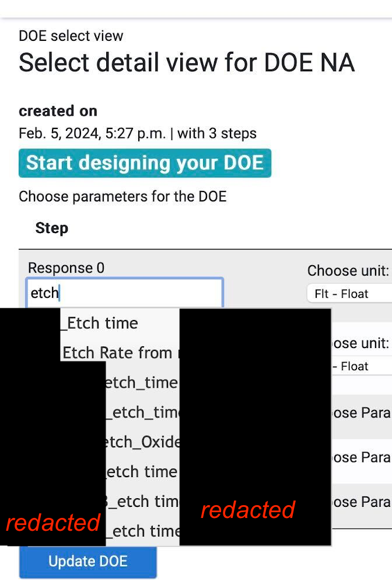
Task: Click the Step column header
Action: tap(52, 228)
